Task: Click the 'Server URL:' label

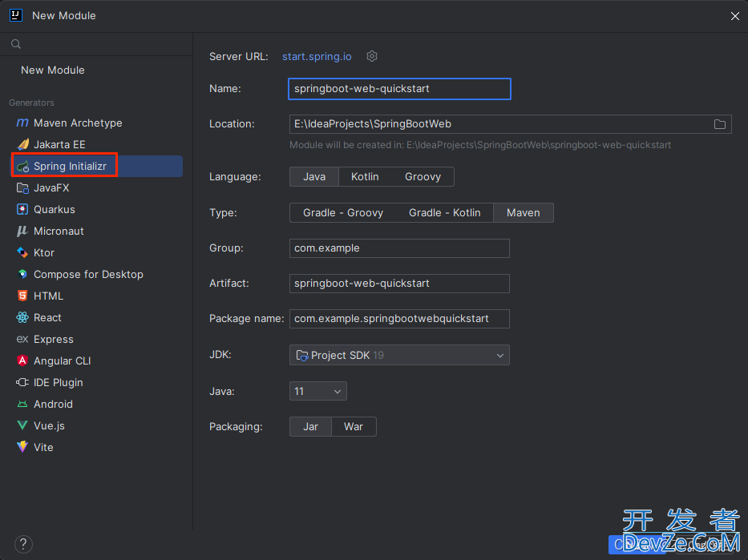Action: click(x=239, y=57)
